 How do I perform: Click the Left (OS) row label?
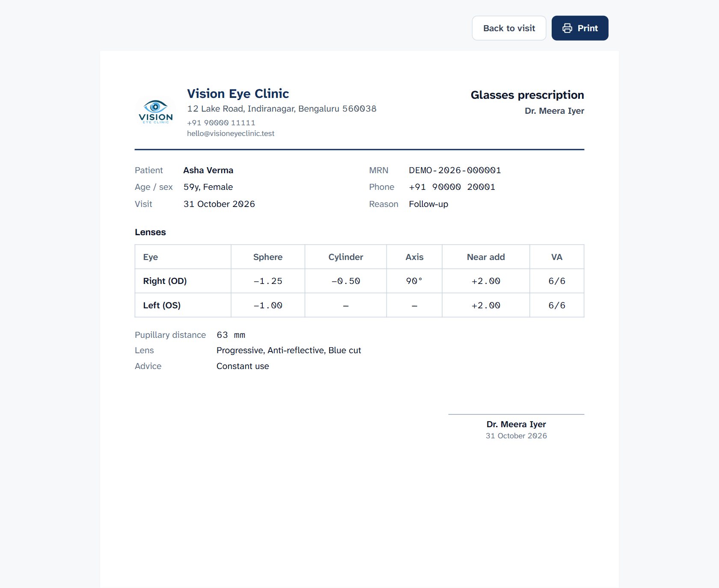pyautogui.click(x=162, y=305)
